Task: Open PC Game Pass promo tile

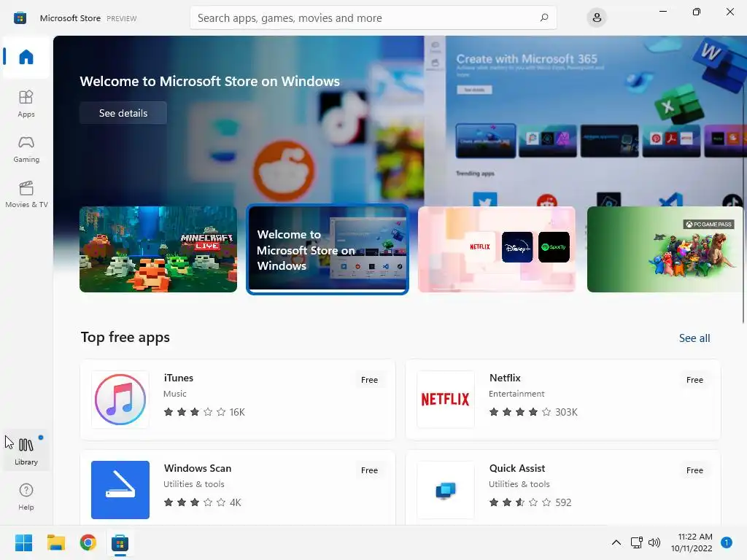Action: (665, 249)
